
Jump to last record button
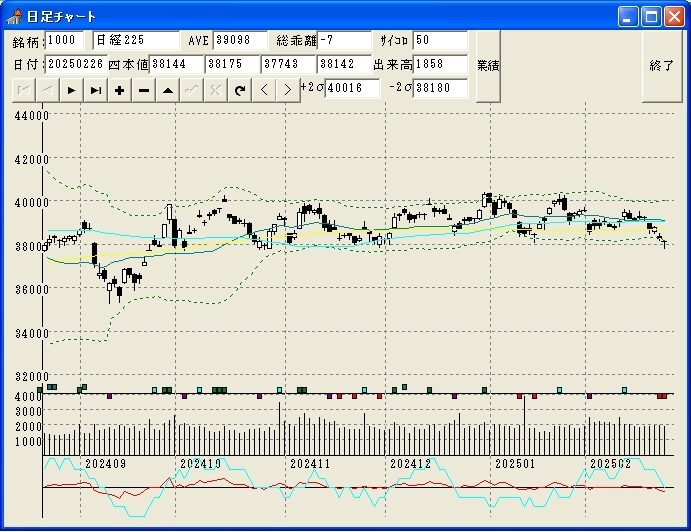point(96,90)
